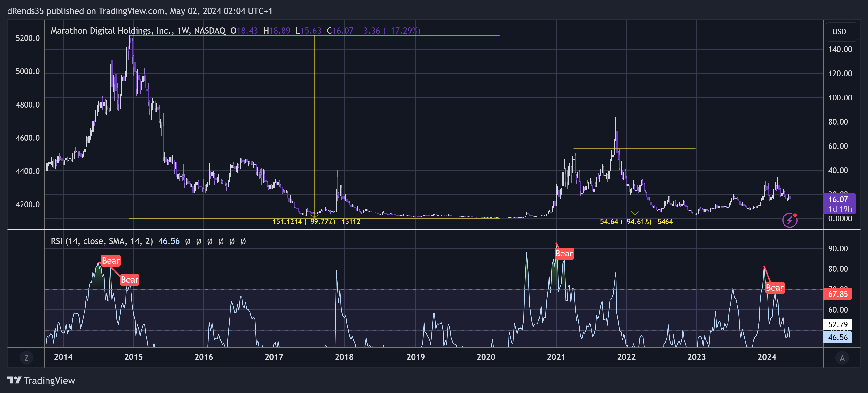
Task: Click the 2024 label on time axis
Action: click(x=767, y=357)
